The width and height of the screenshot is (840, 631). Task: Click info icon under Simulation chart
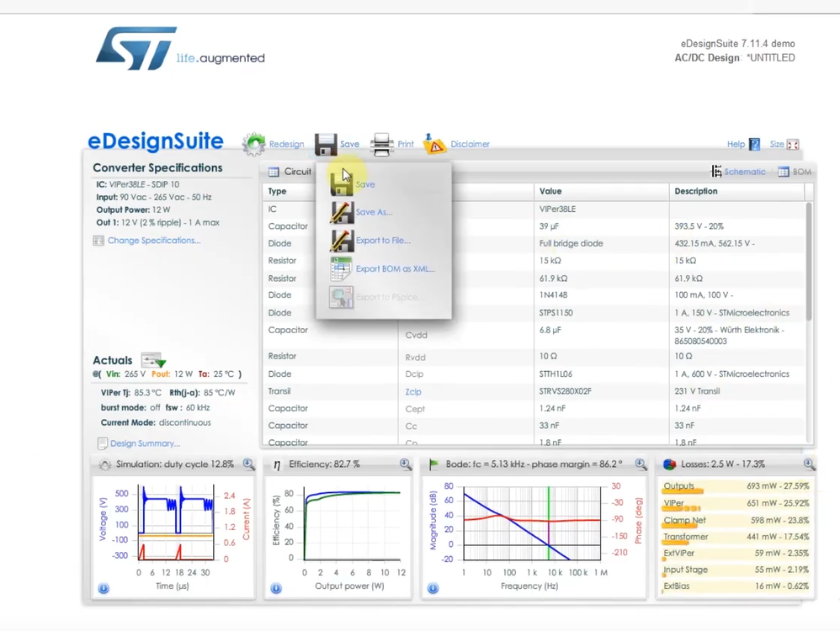coord(104,588)
